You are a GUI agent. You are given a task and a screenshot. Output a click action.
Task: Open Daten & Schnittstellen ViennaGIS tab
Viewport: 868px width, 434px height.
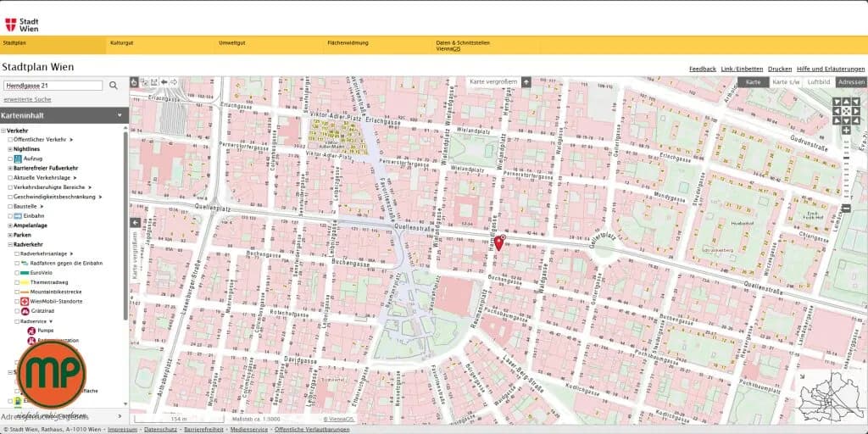(x=463, y=46)
